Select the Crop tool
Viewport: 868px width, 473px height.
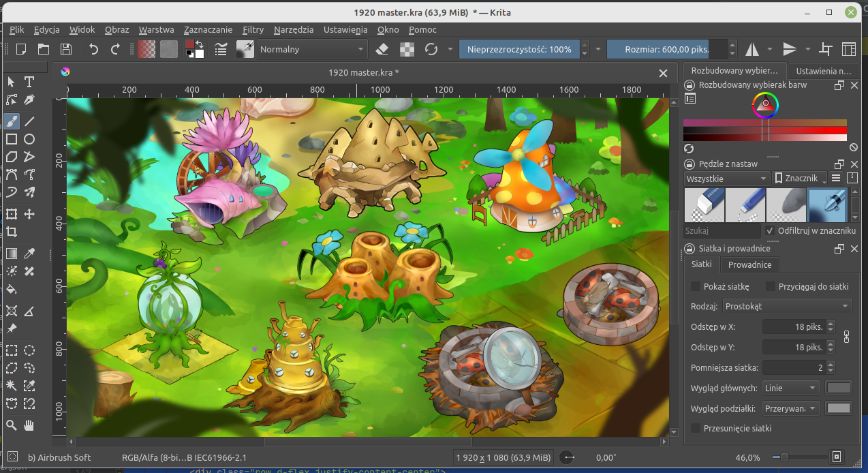(x=12, y=232)
